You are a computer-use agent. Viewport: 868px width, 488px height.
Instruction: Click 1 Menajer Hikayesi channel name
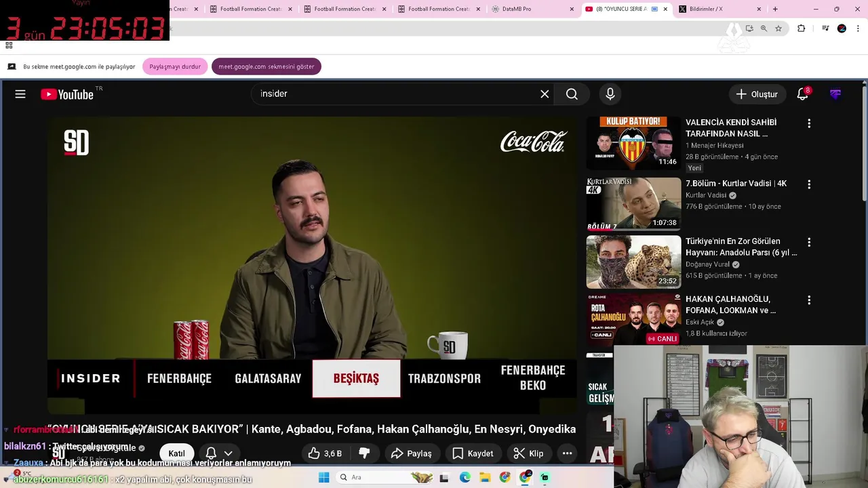pos(714,146)
